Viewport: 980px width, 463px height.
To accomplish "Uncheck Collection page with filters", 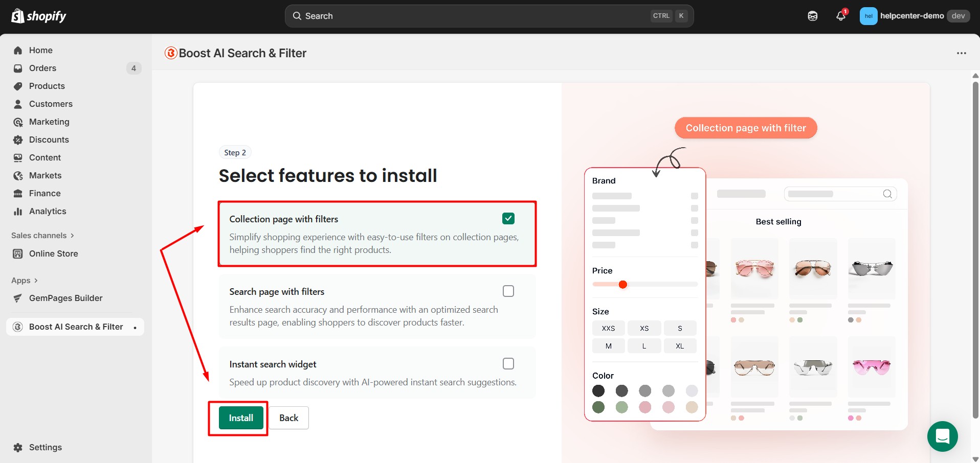I will [508, 218].
